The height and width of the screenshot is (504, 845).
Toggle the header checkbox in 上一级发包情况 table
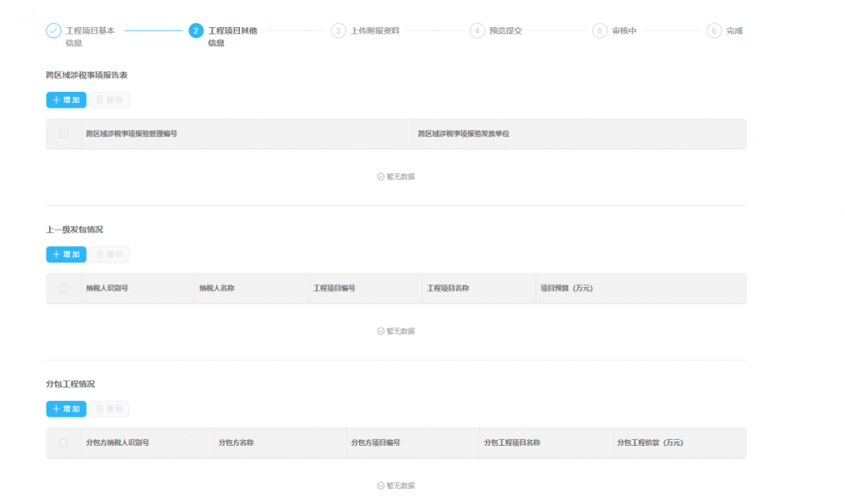tap(63, 288)
